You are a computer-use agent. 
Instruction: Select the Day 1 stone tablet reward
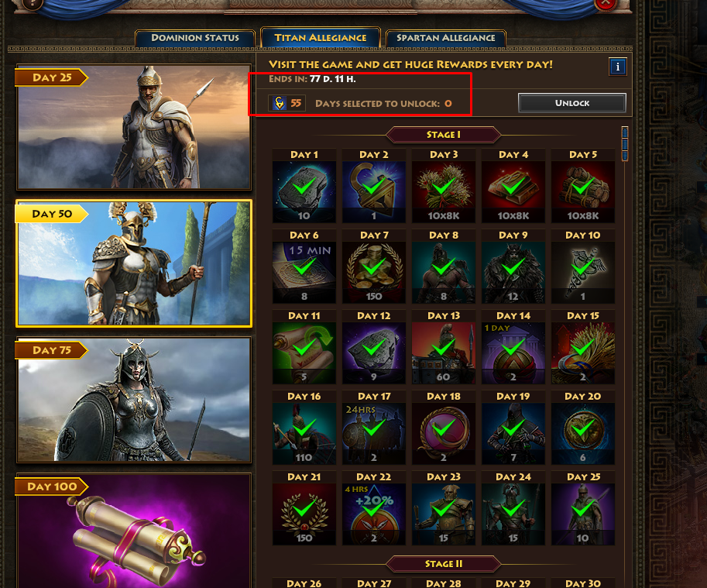304,192
